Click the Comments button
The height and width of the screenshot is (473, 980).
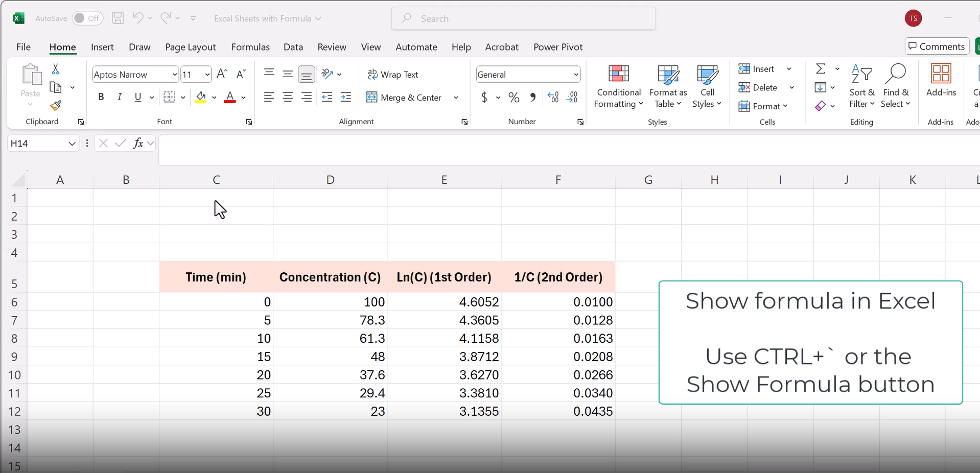[937, 46]
